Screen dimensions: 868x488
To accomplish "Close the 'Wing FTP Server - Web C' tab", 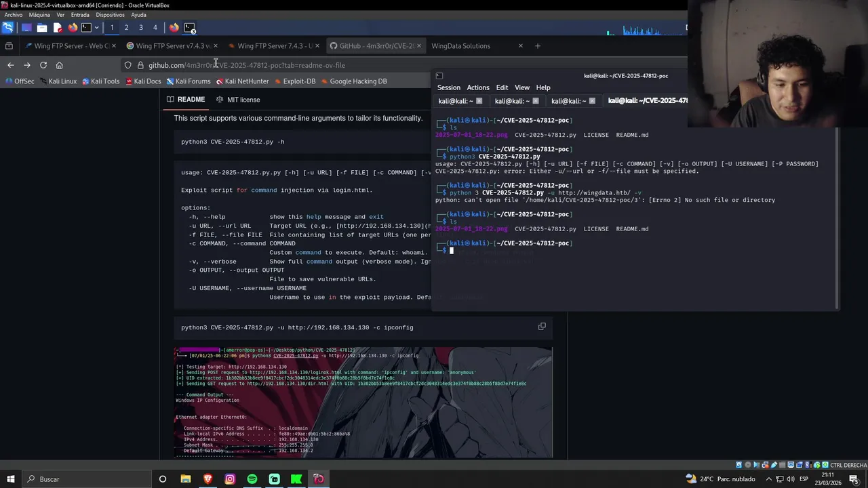I will point(113,46).
